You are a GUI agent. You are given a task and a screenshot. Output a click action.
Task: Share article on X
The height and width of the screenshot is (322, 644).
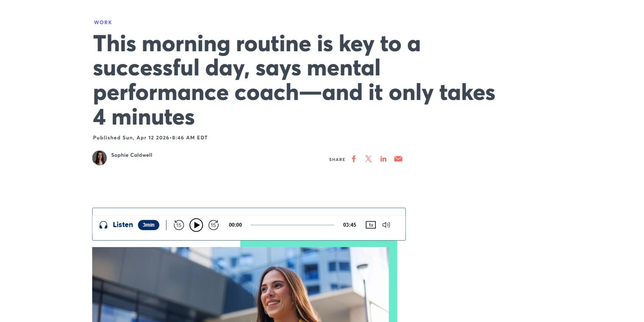pyautogui.click(x=369, y=159)
